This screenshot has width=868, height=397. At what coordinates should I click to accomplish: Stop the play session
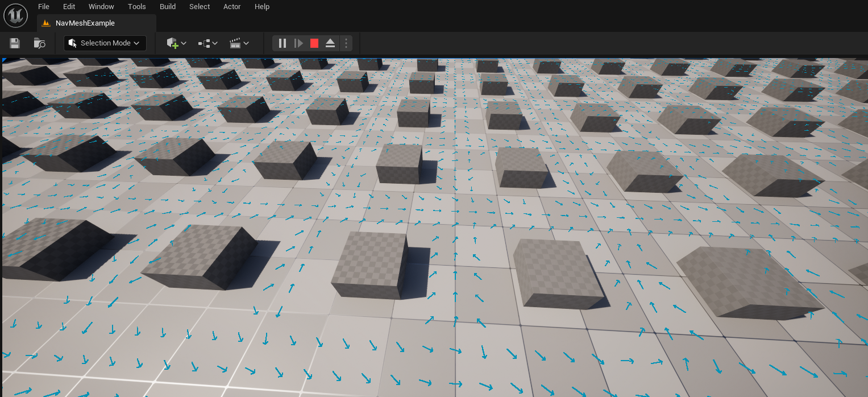(x=314, y=43)
